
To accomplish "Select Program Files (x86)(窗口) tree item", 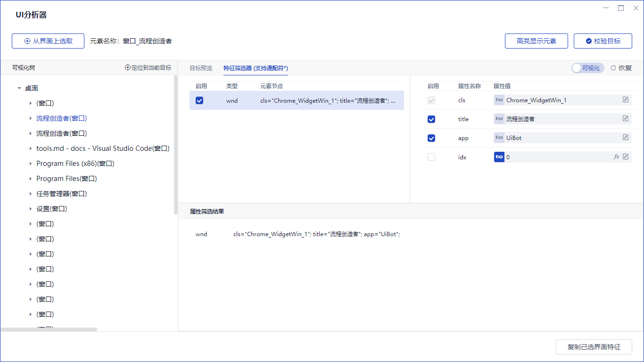I will [75, 164].
